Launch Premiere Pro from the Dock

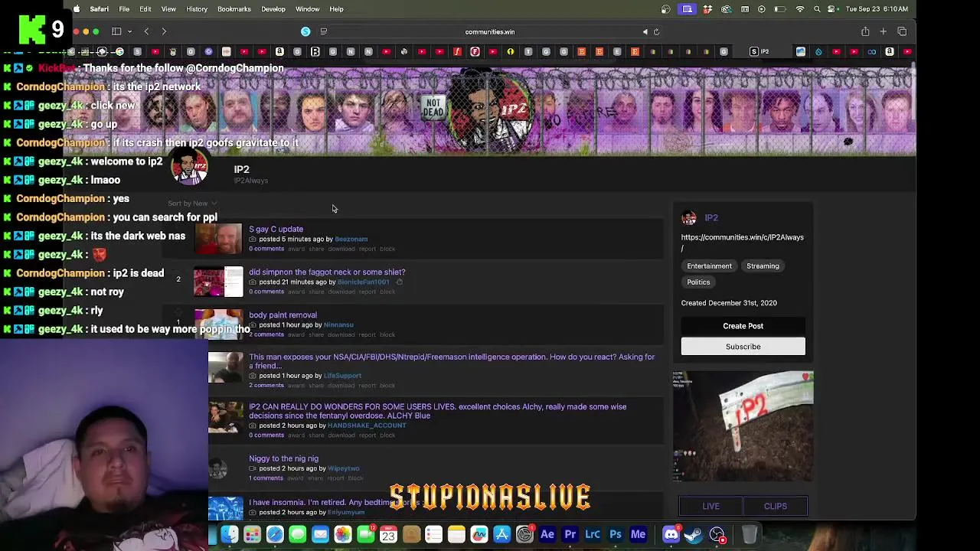click(x=570, y=534)
